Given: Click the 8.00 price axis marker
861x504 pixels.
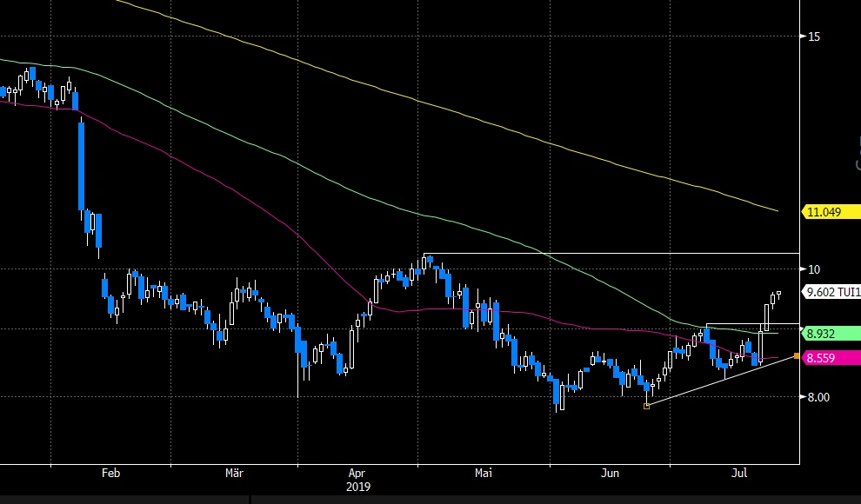Looking at the screenshot, I should tap(820, 397).
